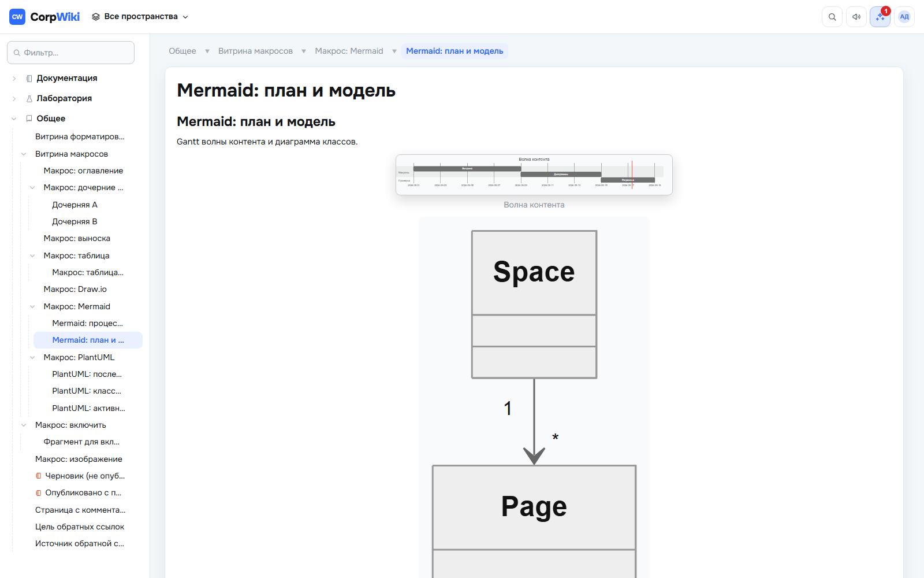Click the announcements megaphone icon
924x578 pixels.
click(x=856, y=17)
